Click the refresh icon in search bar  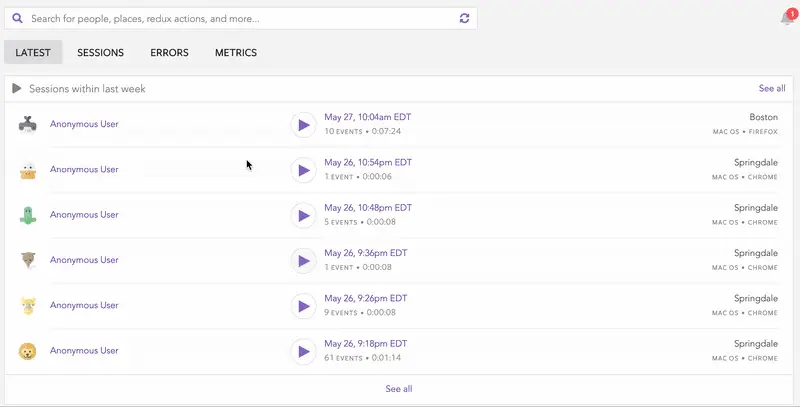(x=464, y=19)
